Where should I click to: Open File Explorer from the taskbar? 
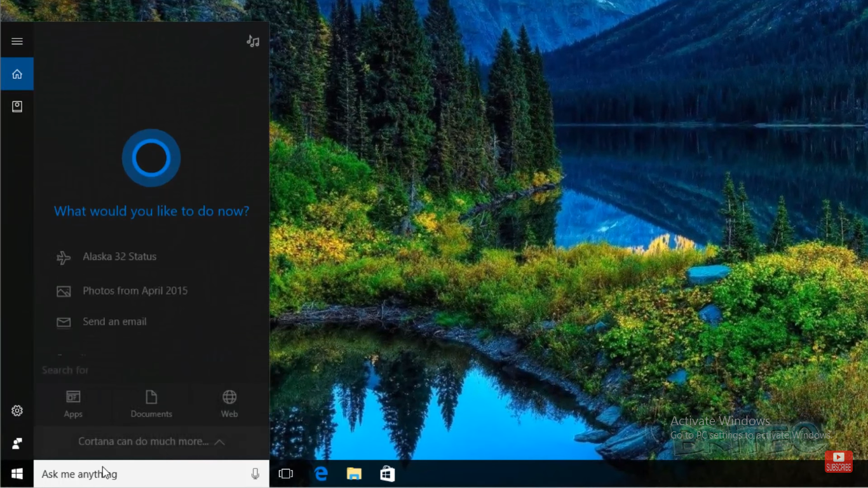click(x=354, y=474)
